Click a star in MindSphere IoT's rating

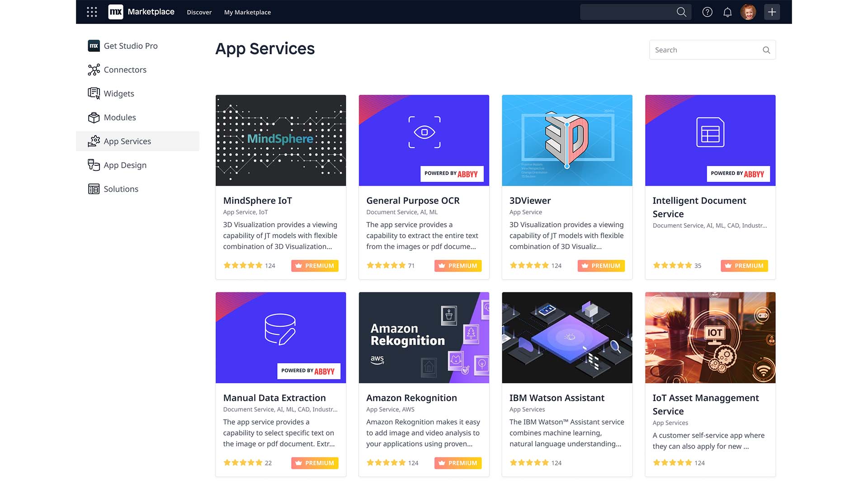pos(243,265)
